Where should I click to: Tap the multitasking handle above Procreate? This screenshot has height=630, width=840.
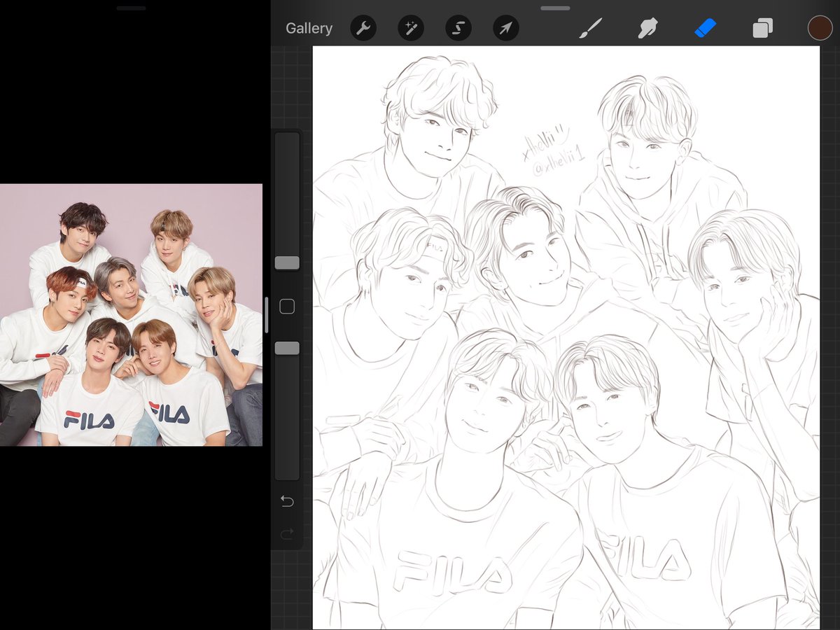555,8
